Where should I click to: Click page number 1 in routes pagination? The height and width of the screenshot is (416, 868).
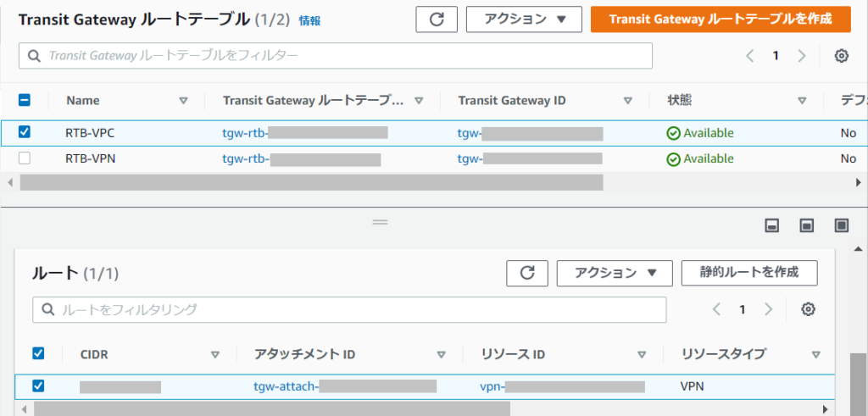click(743, 309)
